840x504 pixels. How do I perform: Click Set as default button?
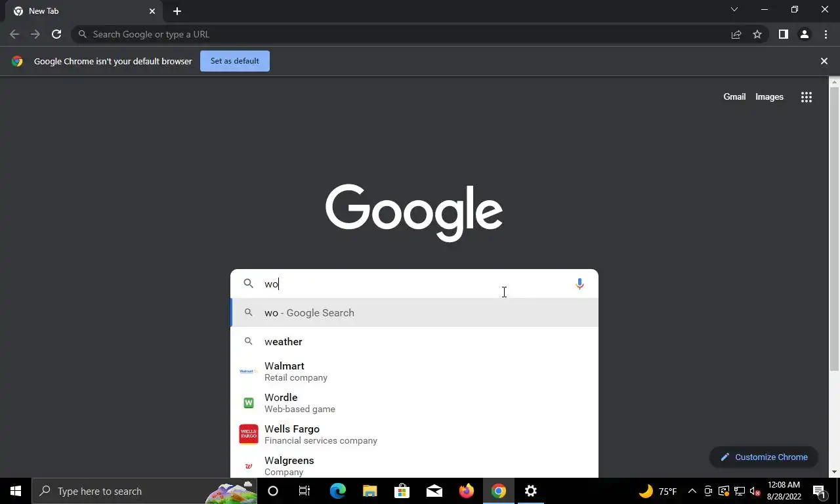tap(235, 61)
